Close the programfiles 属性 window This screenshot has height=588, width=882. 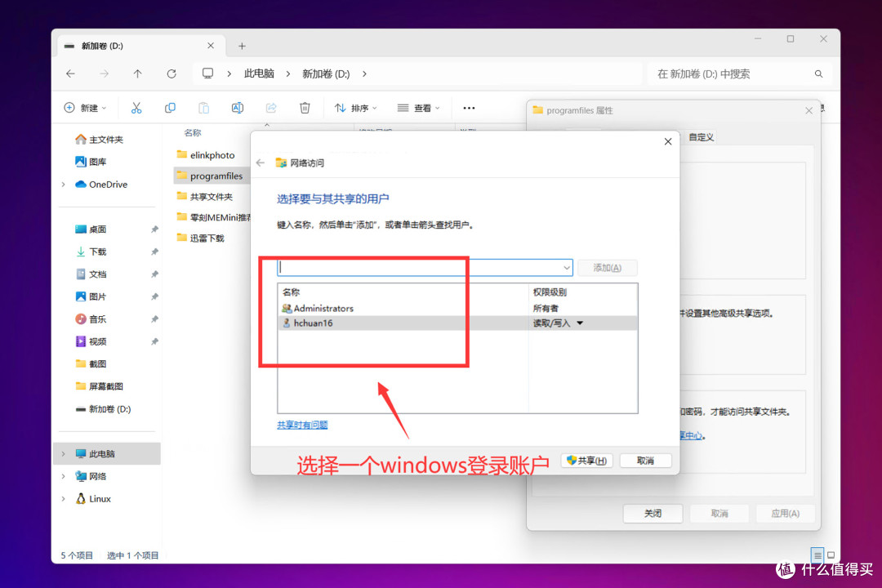coord(808,110)
